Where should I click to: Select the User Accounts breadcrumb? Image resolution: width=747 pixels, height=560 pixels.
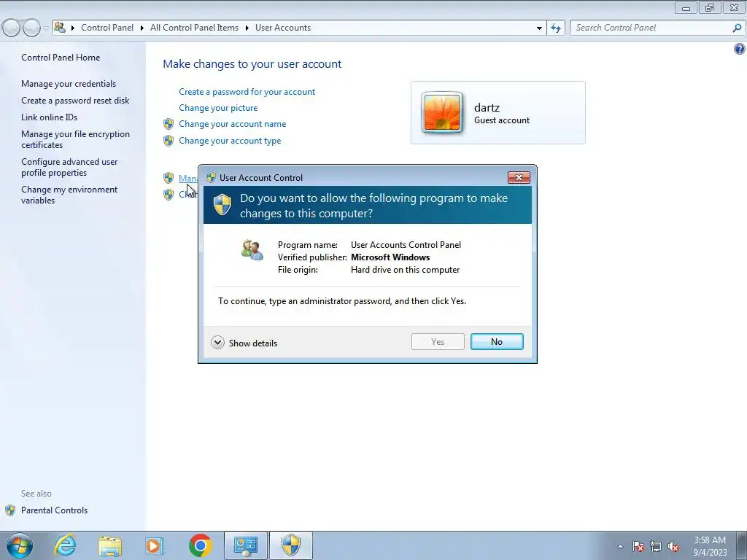pyautogui.click(x=283, y=28)
